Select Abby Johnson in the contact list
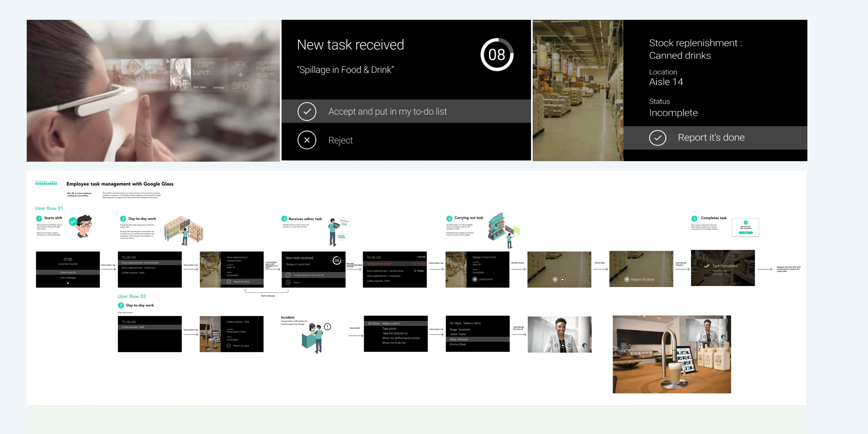This screenshot has height=434, width=868. 478,339
